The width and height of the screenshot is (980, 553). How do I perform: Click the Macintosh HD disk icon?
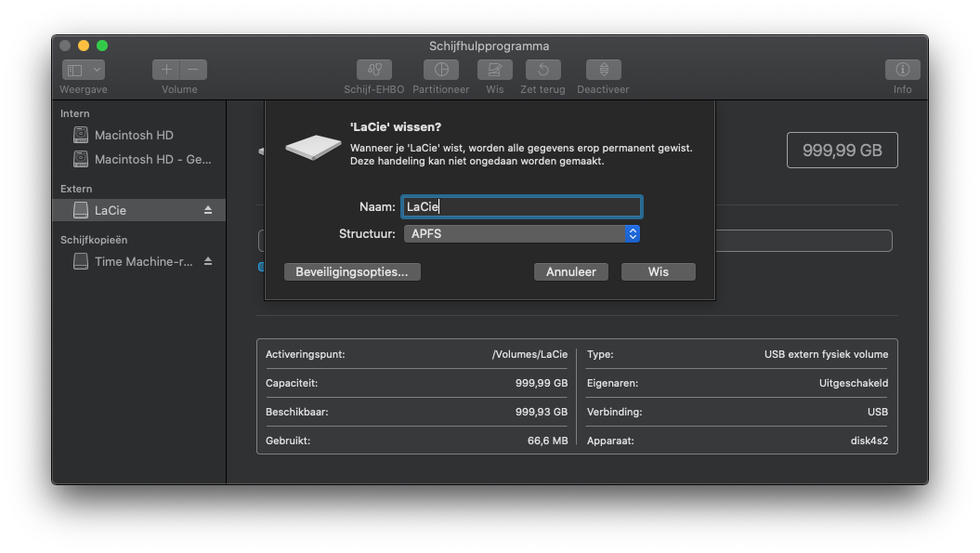(x=81, y=135)
